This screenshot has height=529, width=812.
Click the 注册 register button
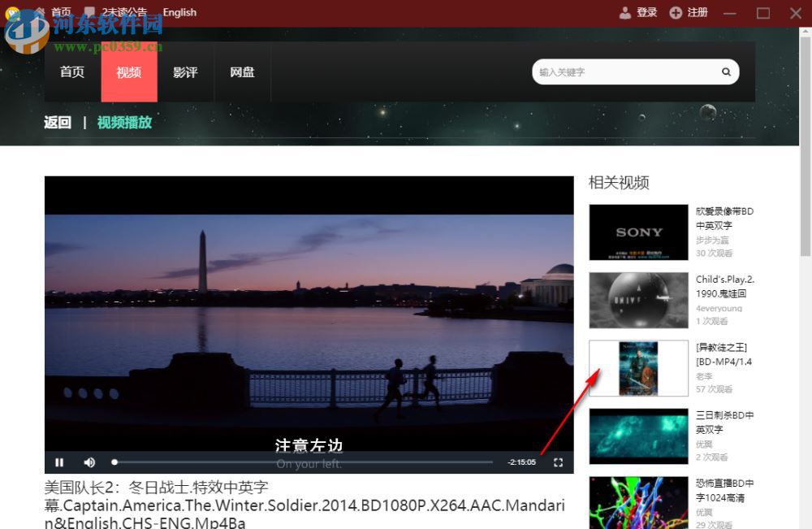(x=689, y=12)
